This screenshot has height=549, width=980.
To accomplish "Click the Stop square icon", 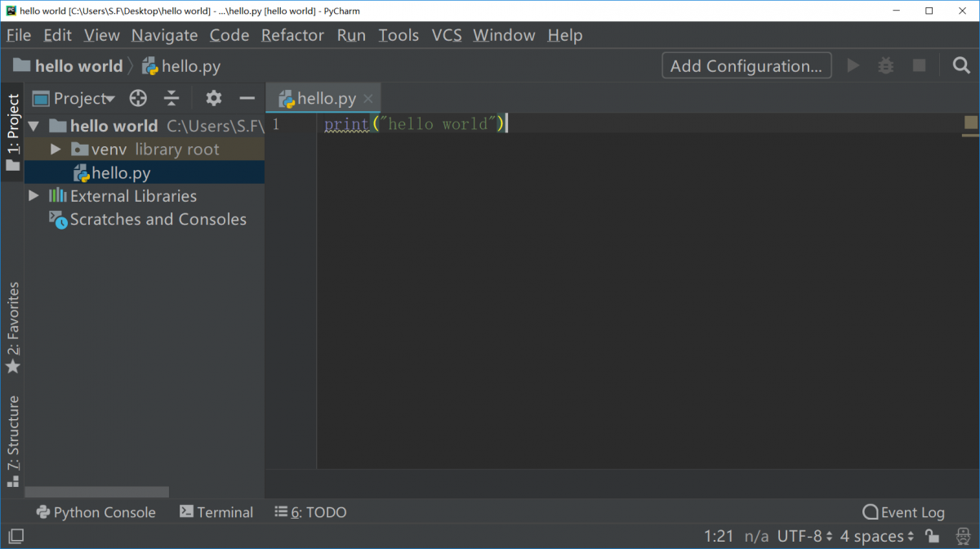I will point(920,65).
